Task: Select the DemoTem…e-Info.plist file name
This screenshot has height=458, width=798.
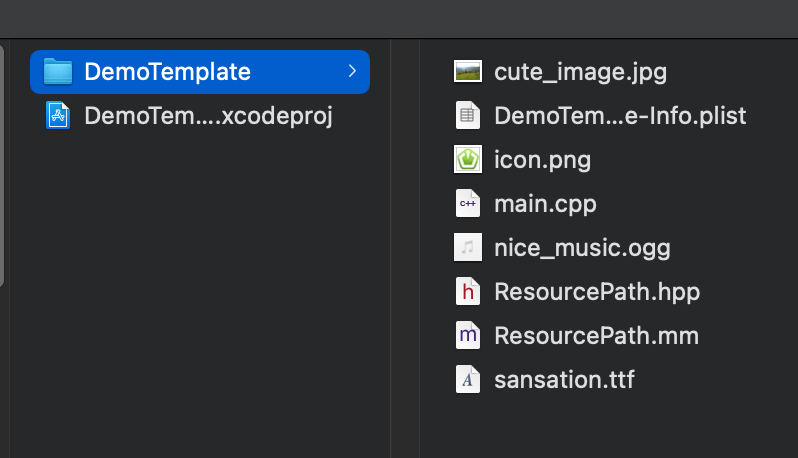Action: tap(620, 115)
